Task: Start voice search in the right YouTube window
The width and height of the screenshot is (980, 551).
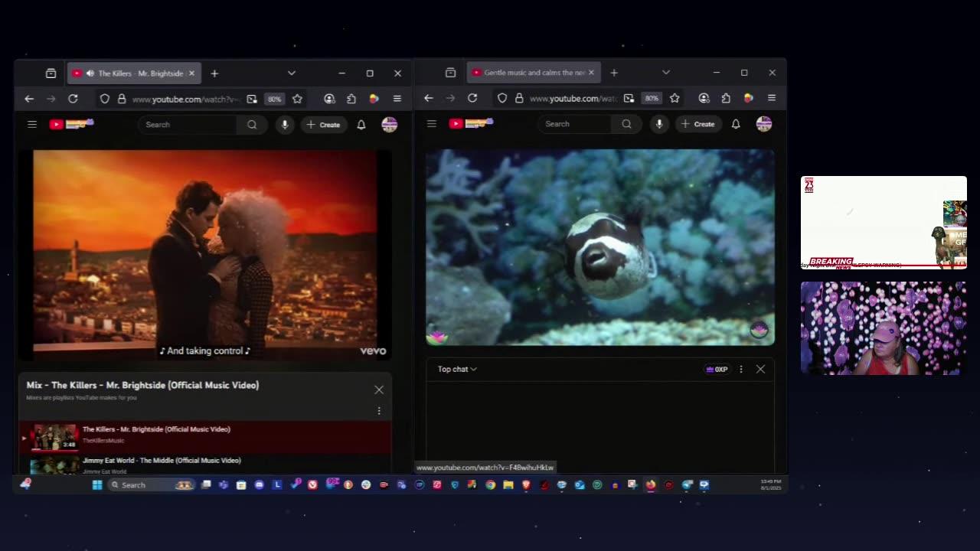Action: pyautogui.click(x=659, y=124)
